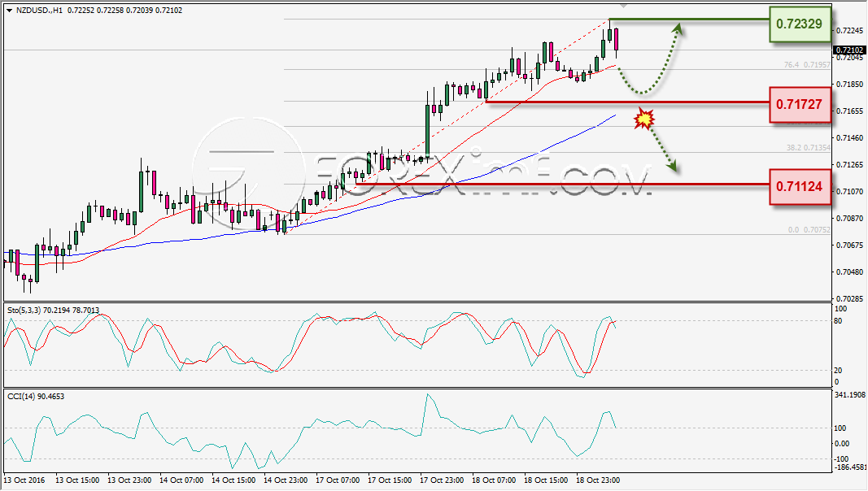868x491 pixels.
Task: Open the dropdown arrow beside NZDUSD.,H1
Action: tap(10, 11)
